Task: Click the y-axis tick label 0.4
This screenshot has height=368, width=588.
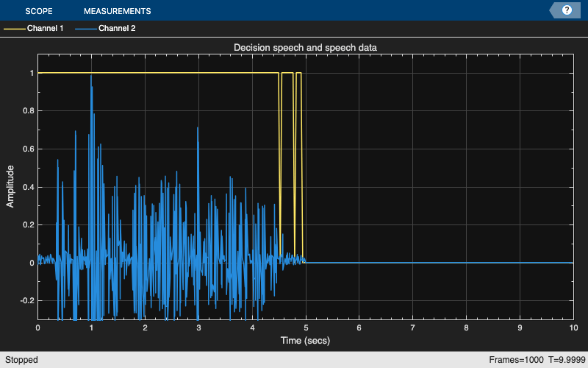Action: pyautogui.click(x=28, y=187)
